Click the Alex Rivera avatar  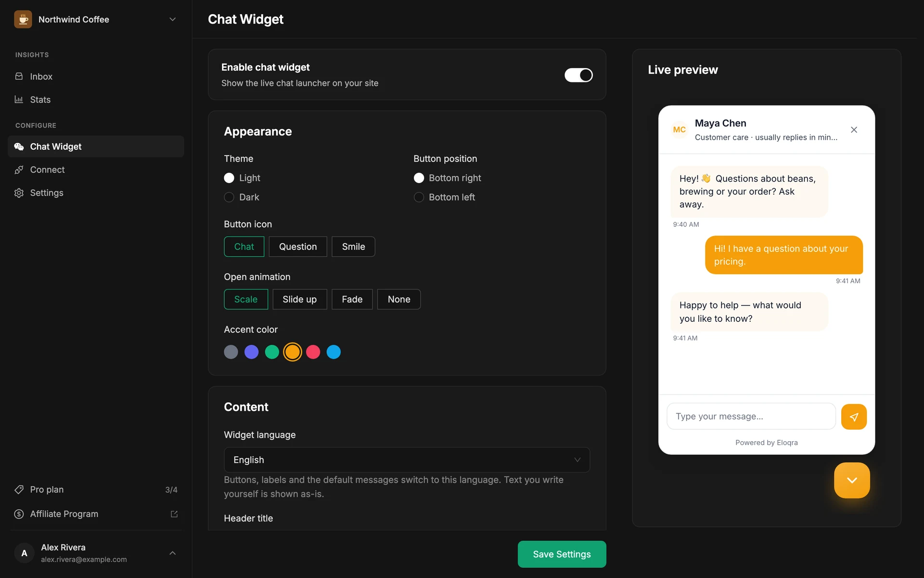24,553
